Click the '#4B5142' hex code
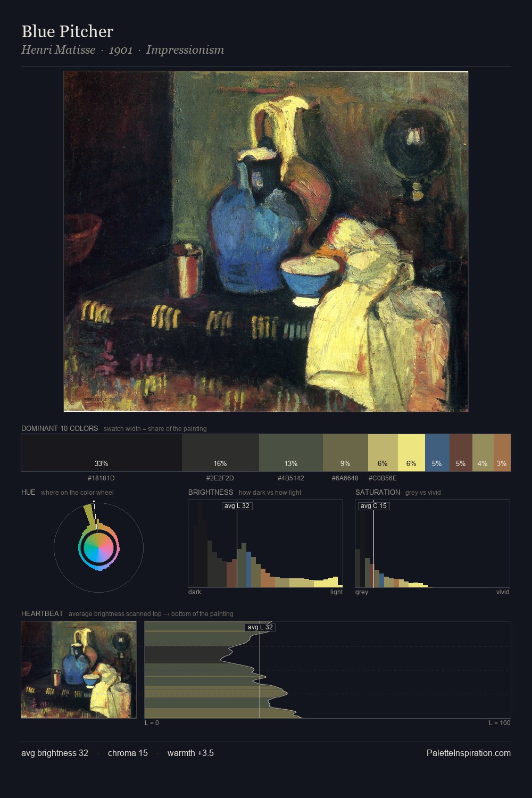The image size is (532, 798). pos(290,478)
